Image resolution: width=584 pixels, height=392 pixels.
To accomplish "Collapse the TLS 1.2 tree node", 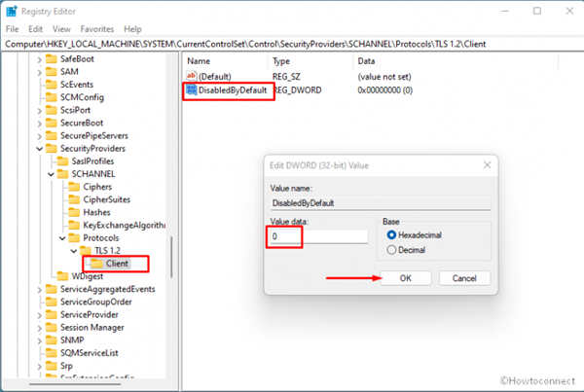I will point(74,251).
